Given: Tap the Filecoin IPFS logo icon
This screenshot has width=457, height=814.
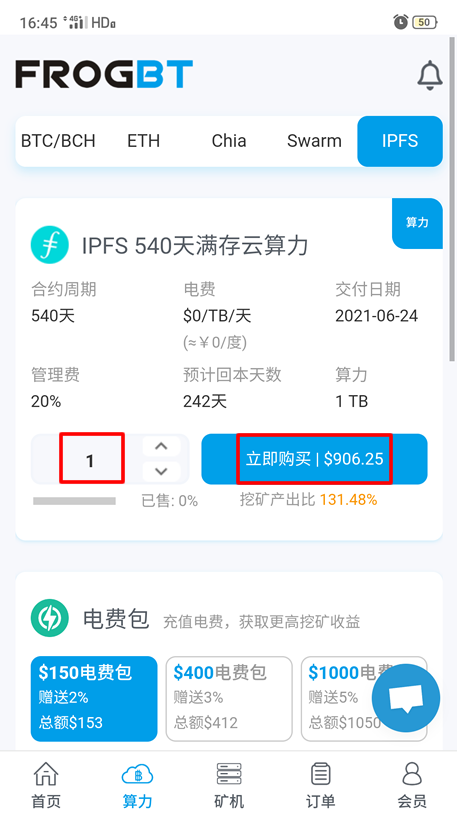Looking at the screenshot, I should (x=50, y=245).
